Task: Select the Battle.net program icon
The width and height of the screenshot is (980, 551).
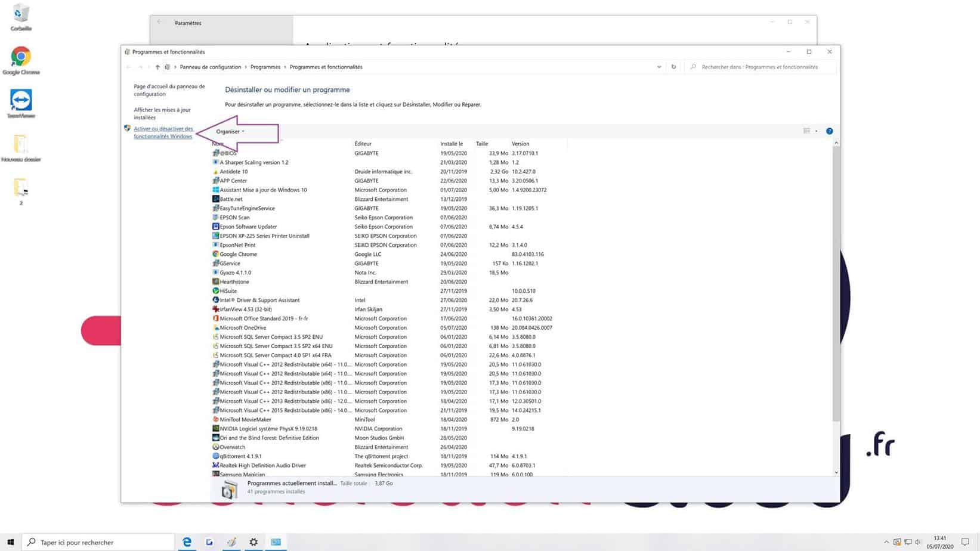Action: (x=216, y=199)
